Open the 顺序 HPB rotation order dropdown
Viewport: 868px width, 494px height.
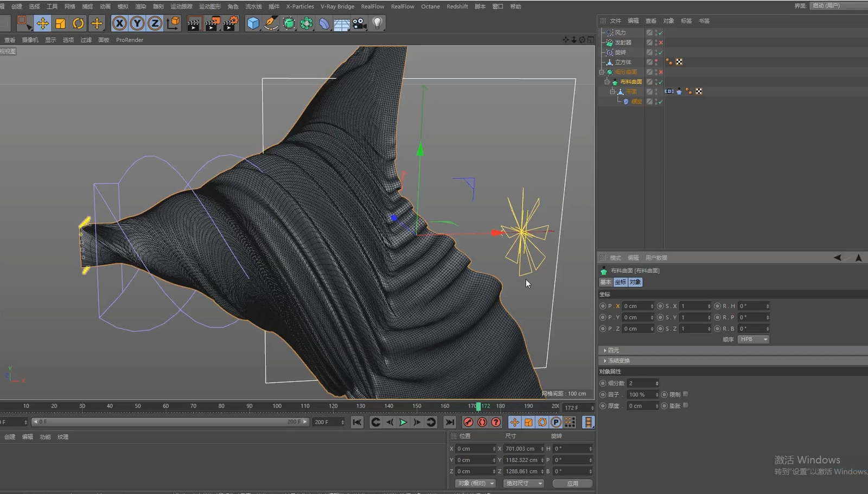[x=754, y=339]
